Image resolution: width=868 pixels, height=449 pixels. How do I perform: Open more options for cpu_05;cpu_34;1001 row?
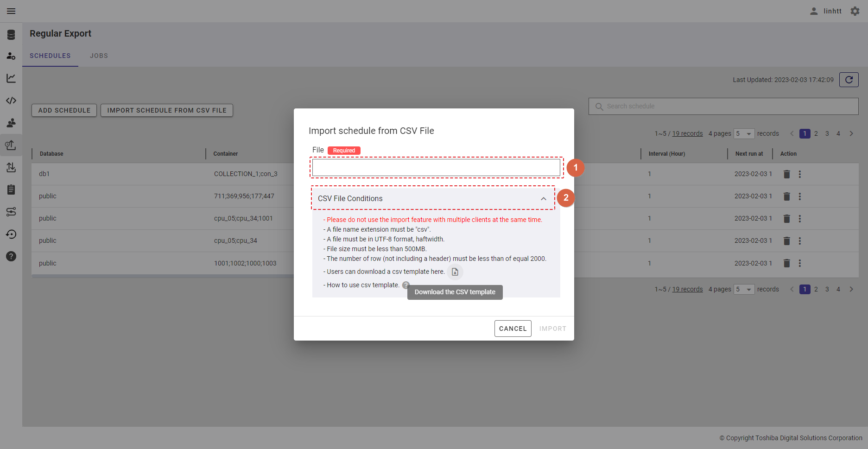click(799, 219)
